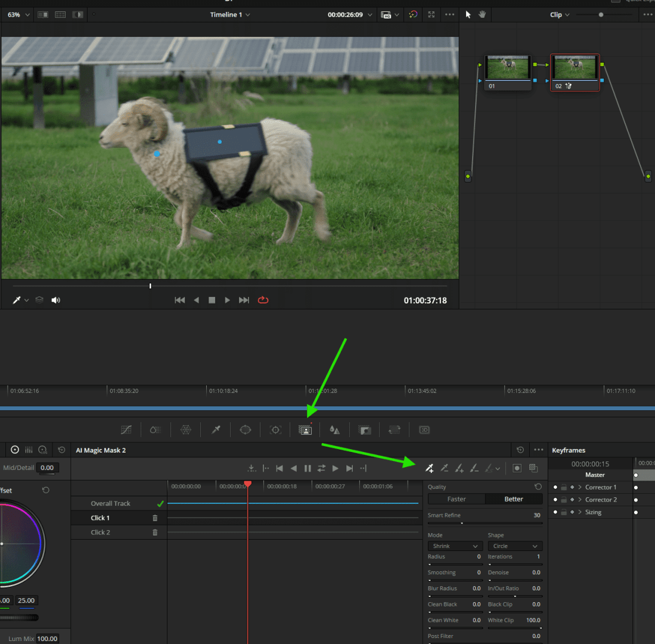
Task: Open the Magic Mask palette
Action: pos(305,429)
